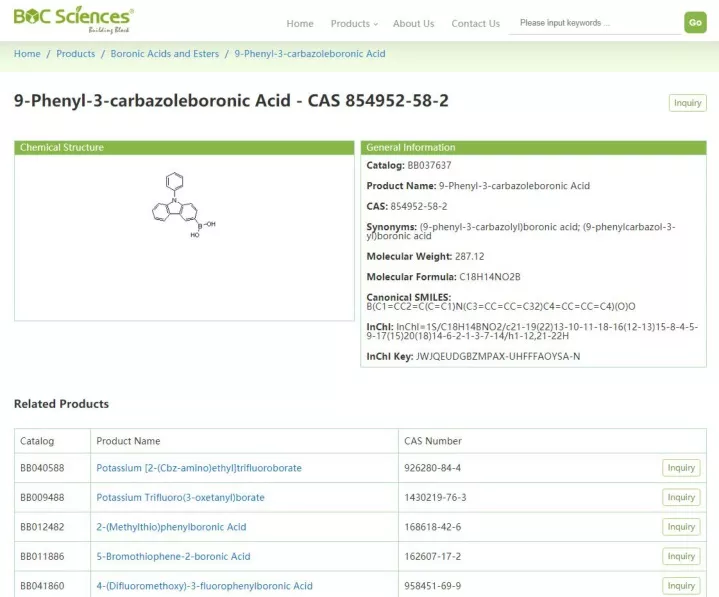Click Inquiry for CAS 168618-42-6 row

pyautogui.click(x=681, y=527)
